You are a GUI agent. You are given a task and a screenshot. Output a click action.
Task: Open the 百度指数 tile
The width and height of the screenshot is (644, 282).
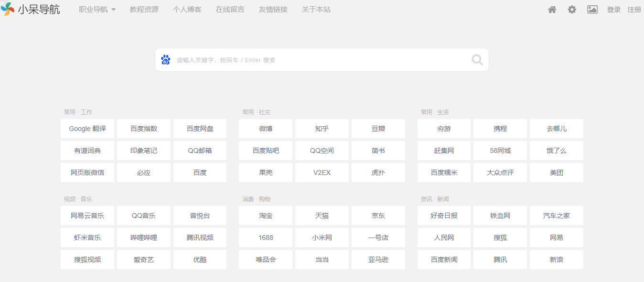click(144, 129)
